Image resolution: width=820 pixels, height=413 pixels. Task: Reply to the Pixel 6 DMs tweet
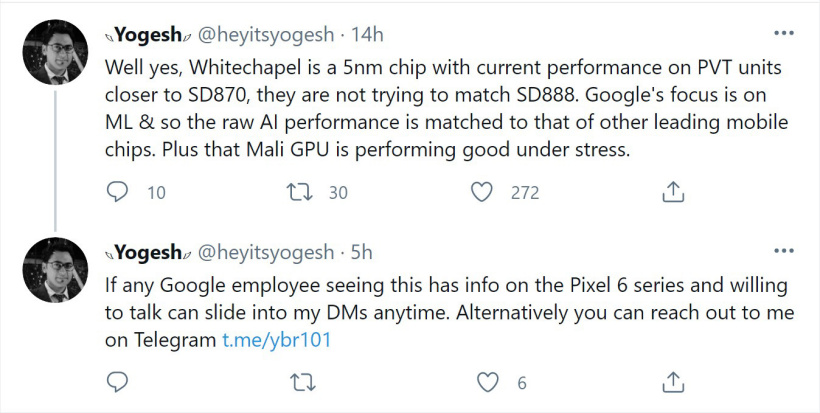[x=117, y=382]
